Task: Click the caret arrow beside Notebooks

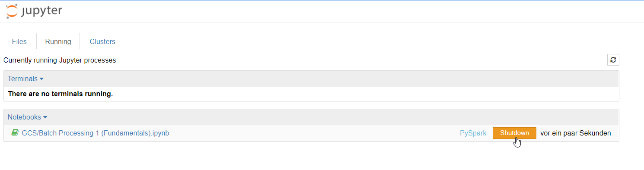Action: point(45,117)
